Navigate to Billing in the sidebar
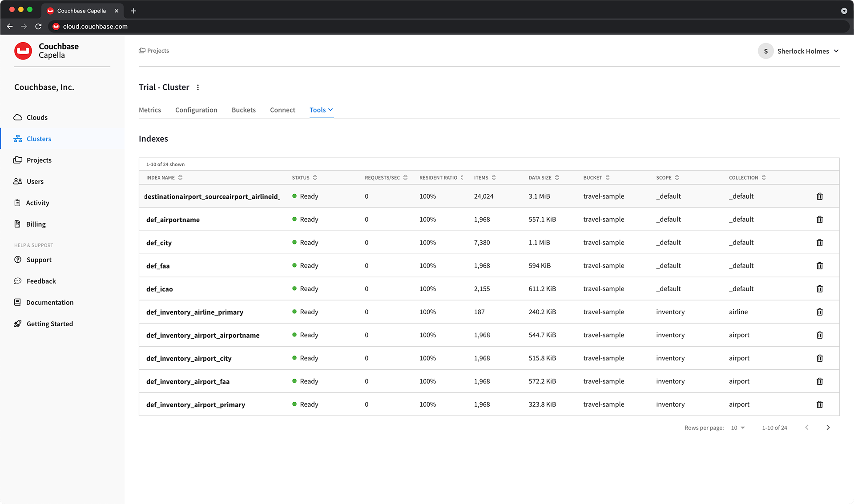Image resolution: width=854 pixels, height=504 pixels. [x=36, y=224]
